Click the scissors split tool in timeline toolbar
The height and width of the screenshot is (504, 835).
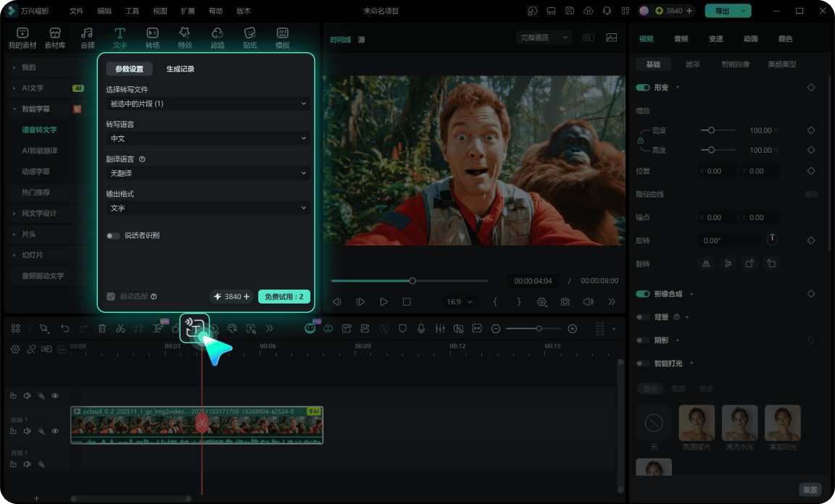click(x=120, y=328)
